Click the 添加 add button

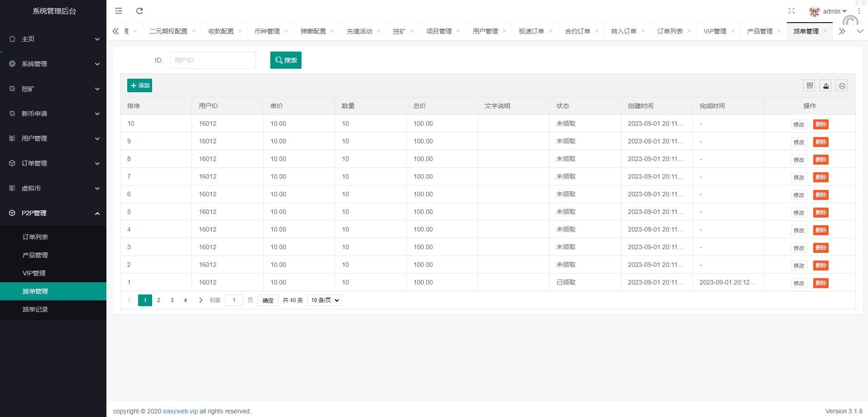pyautogui.click(x=139, y=85)
